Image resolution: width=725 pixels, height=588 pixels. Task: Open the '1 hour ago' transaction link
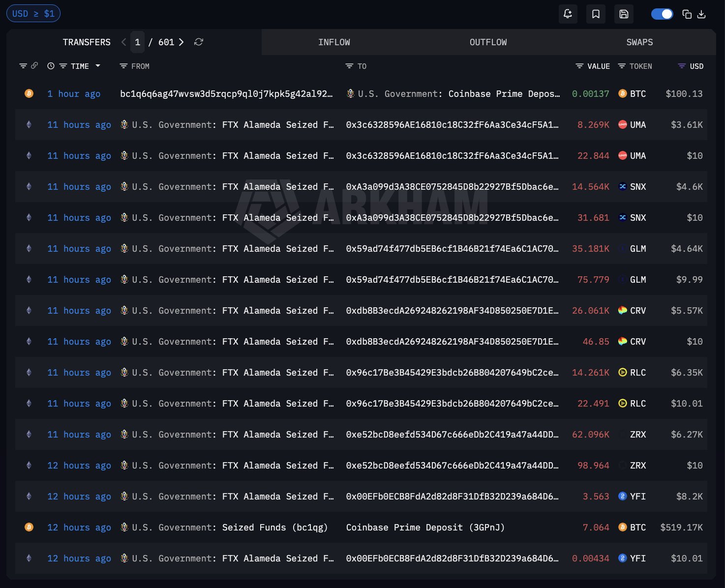coord(74,94)
